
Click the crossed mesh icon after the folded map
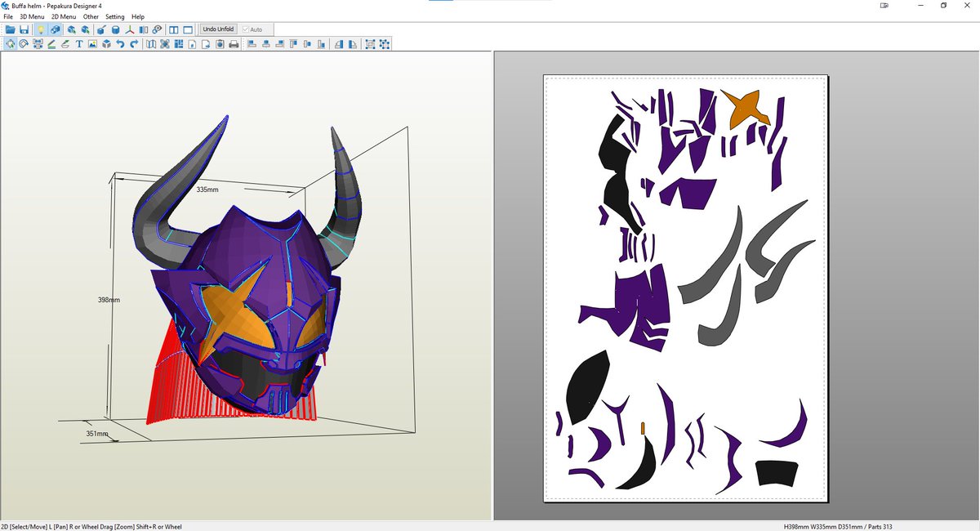[164, 43]
